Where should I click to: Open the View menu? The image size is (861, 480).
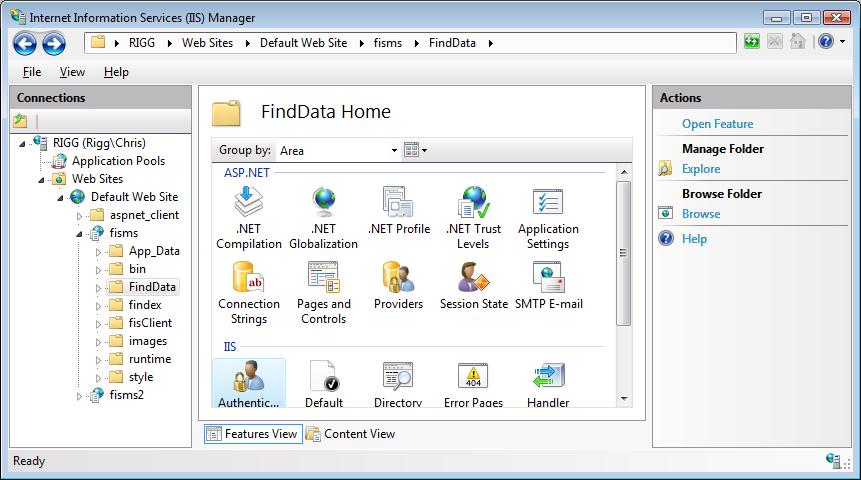tap(72, 72)
